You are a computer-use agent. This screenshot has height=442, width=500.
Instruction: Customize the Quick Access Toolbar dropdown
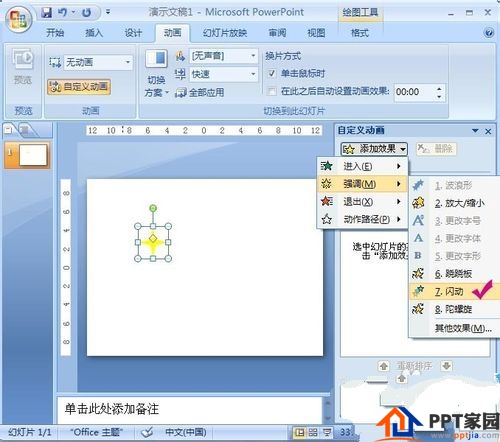click(x=108, y=12)
